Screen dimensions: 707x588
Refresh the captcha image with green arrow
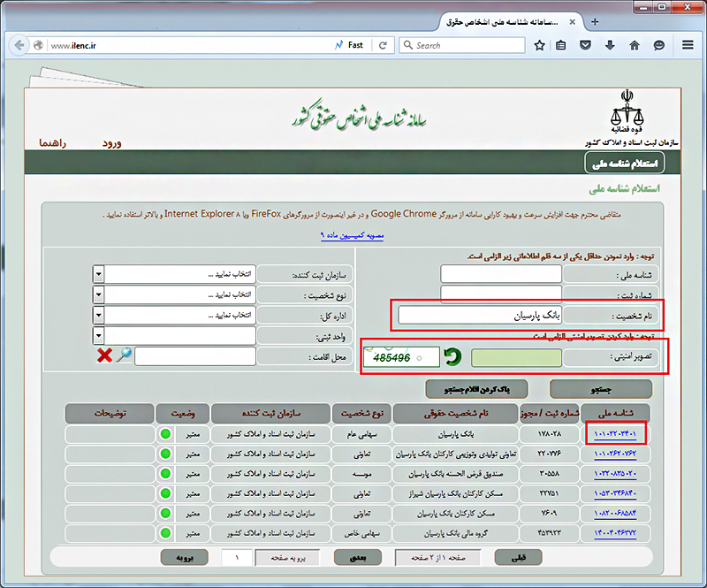(x=452, y=357)
